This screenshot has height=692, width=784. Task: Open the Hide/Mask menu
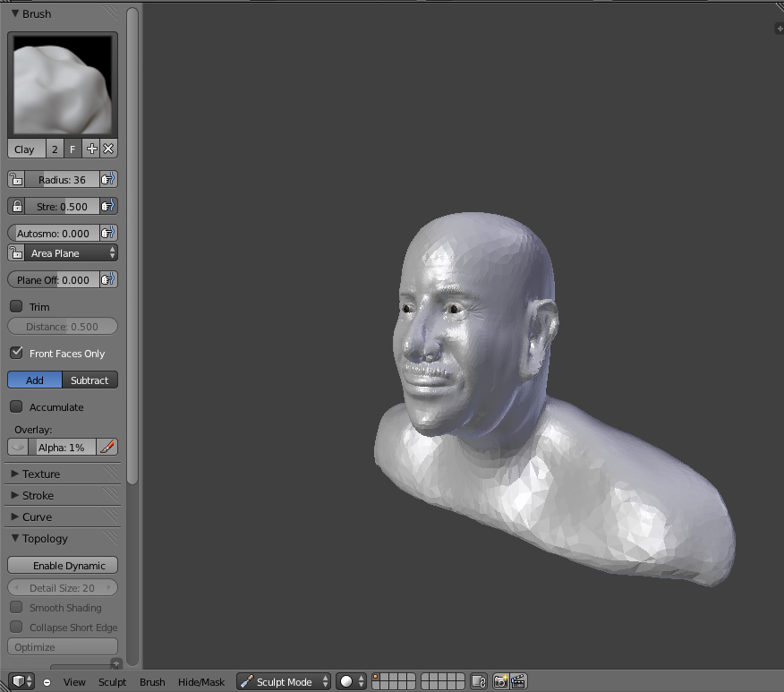[x=201, y=682]
